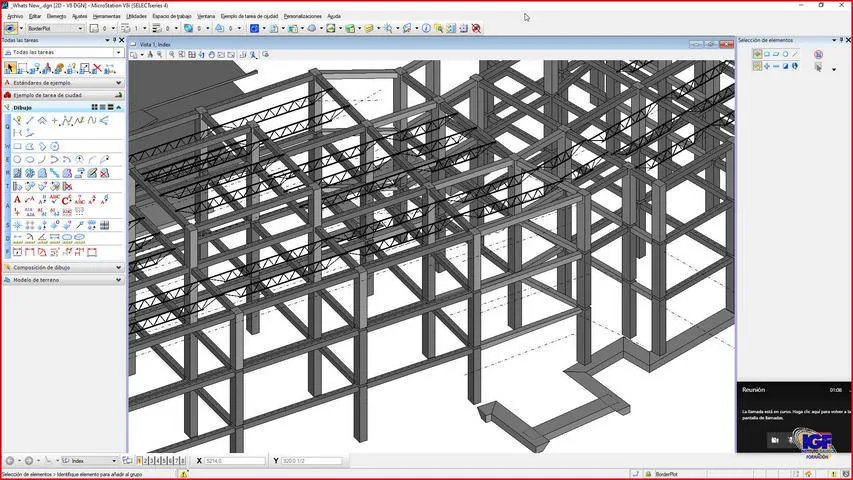Select the Element Selection arrow tool
Viewport: 853px width, 480px height.
click(x=10, y=68)
